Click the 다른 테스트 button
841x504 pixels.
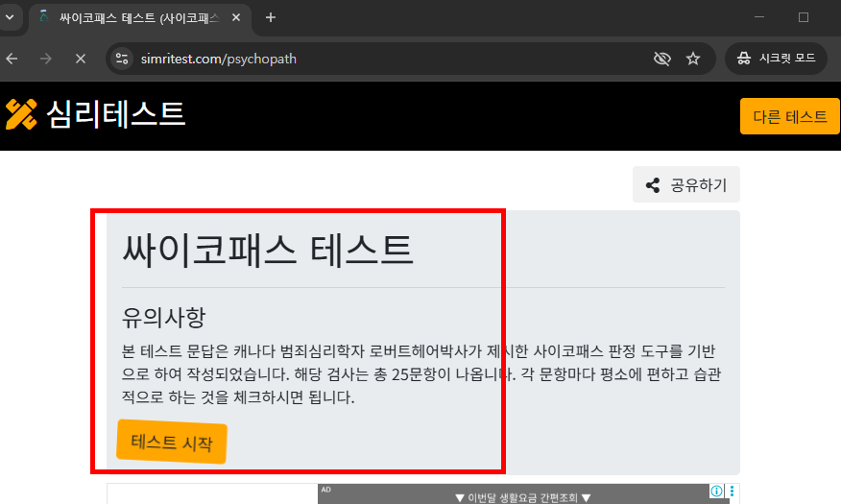(789, 116)
